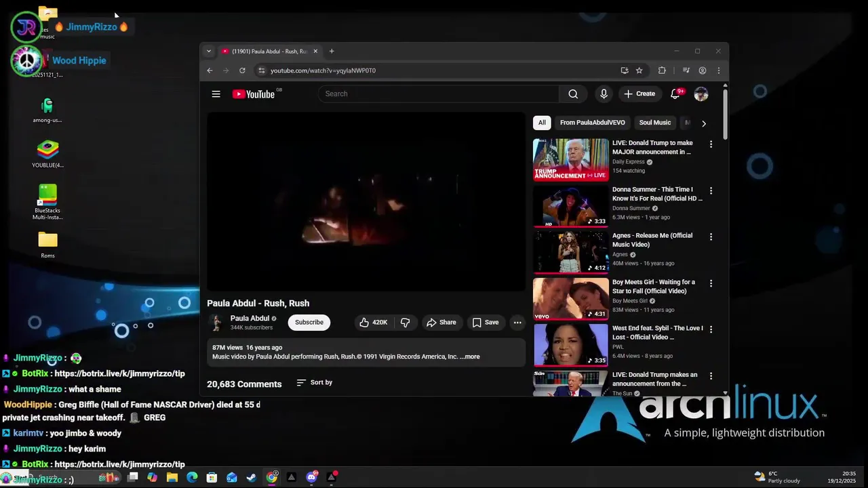View site information icon in address bar
This screenshot has height=488, width=868.
click(261, 70)
